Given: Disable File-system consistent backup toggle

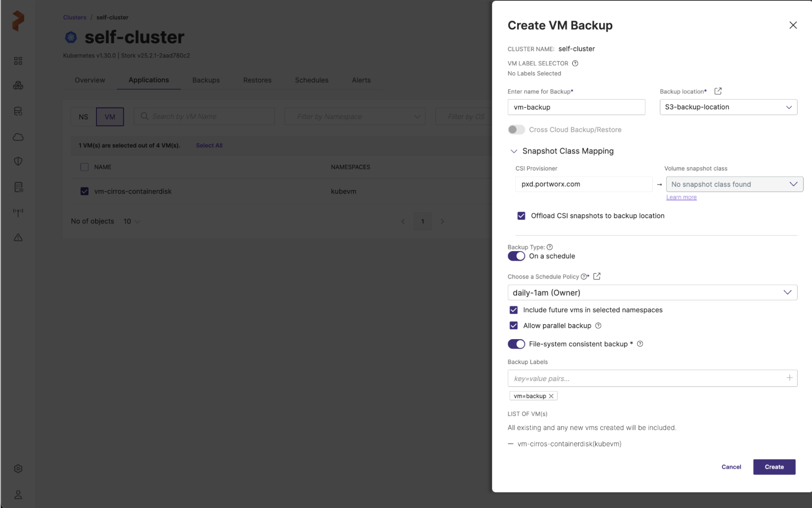Looking at the screenshot, I should point(516,344).
